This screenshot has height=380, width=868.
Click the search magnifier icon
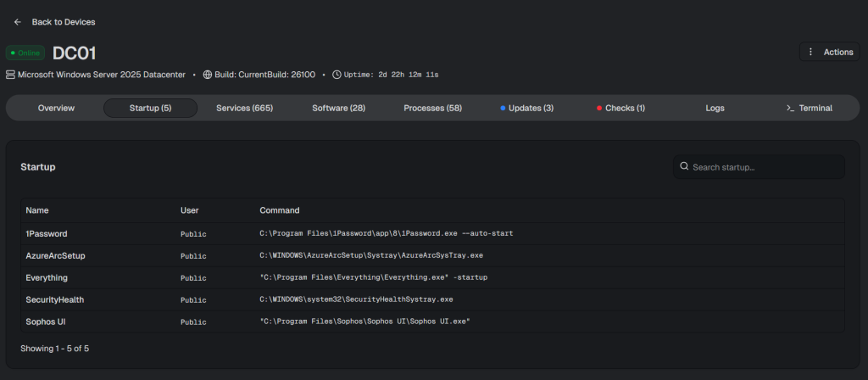(684, 167)
